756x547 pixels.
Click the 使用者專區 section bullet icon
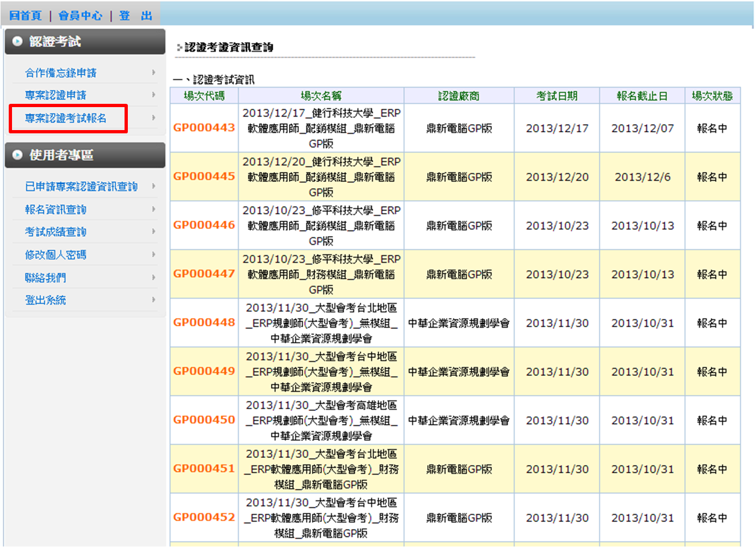(17, 155)
